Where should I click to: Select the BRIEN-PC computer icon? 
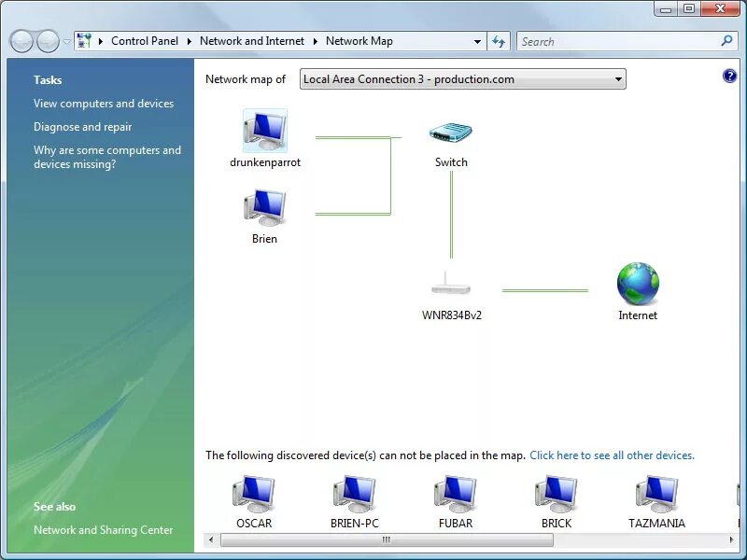pos(355,494)
